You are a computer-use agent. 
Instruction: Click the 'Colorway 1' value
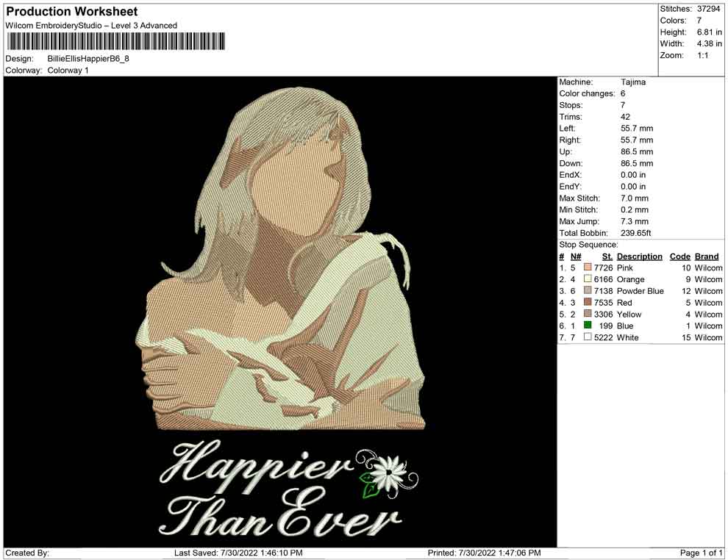tap(68, 70)
